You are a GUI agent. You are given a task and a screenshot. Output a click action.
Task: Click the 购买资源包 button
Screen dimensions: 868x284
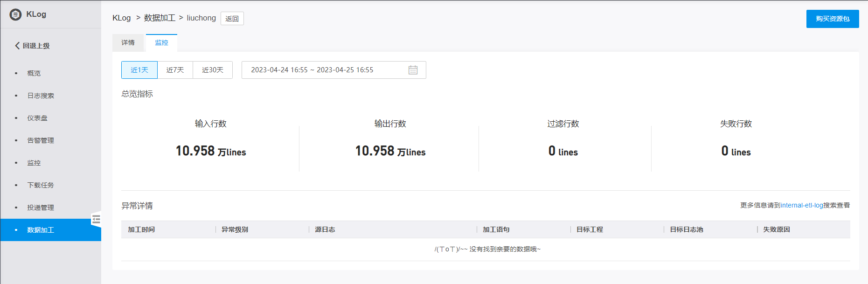coord(832,19)
